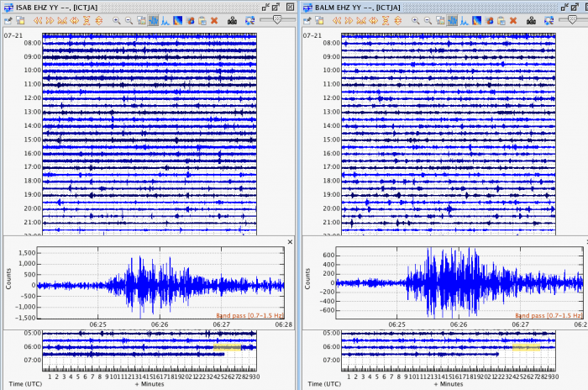Viewport: 588px width, 390px height.
Task: Go forward in time in ISAB helicorder
Action: tap(50, 21)
